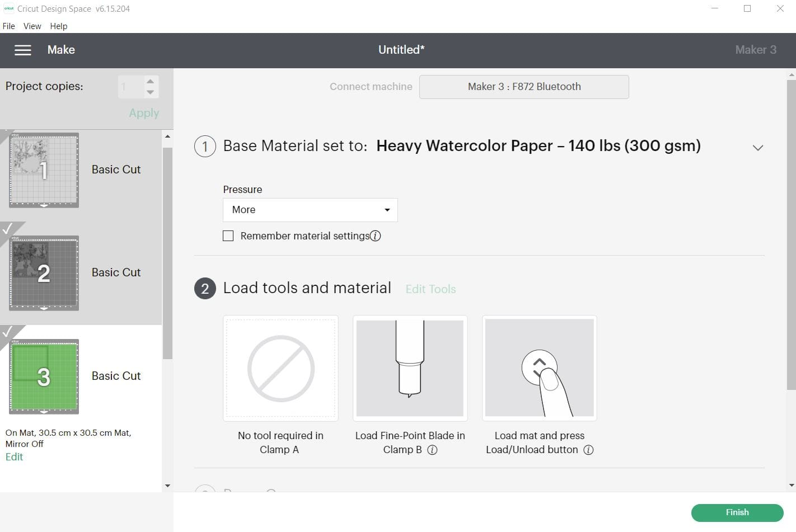
Task: Click the Untitled* project title
Action: click(401, 50)
